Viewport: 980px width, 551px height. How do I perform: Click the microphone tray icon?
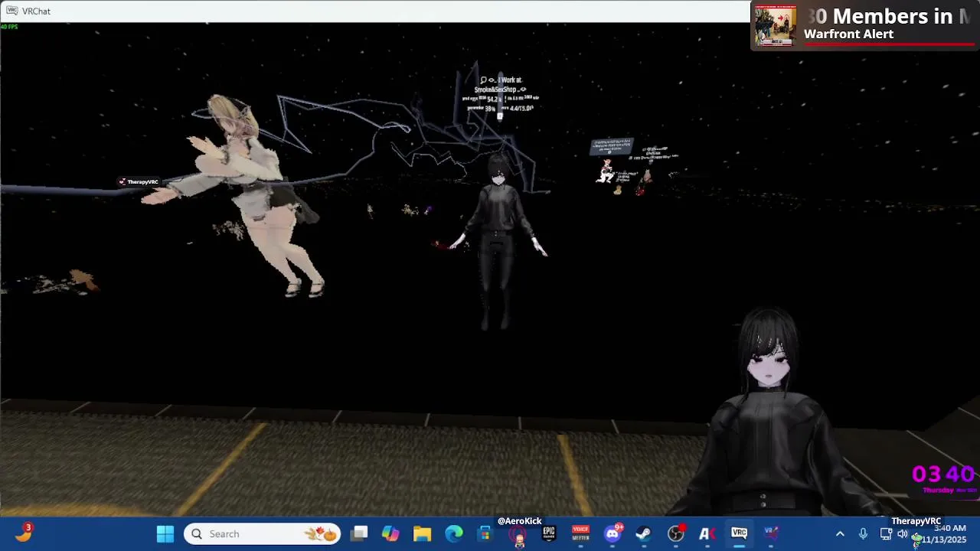point(863,534)
